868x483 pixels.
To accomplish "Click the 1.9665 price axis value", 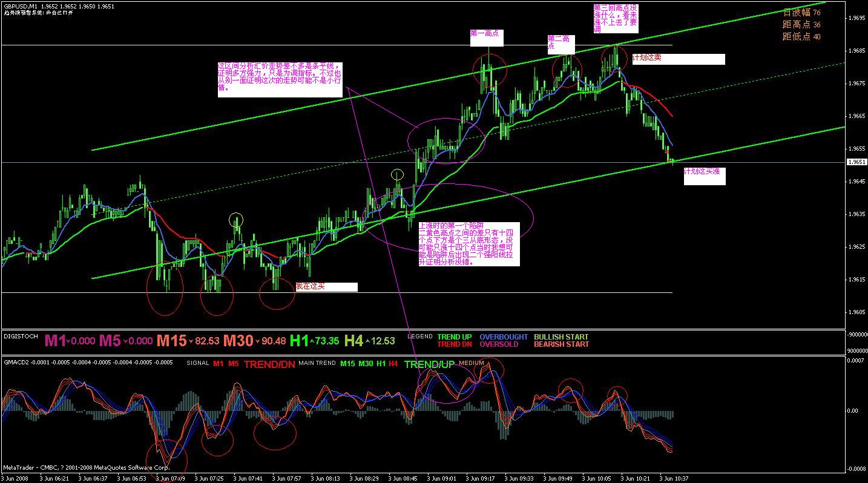I will click(x=856, y=116).
